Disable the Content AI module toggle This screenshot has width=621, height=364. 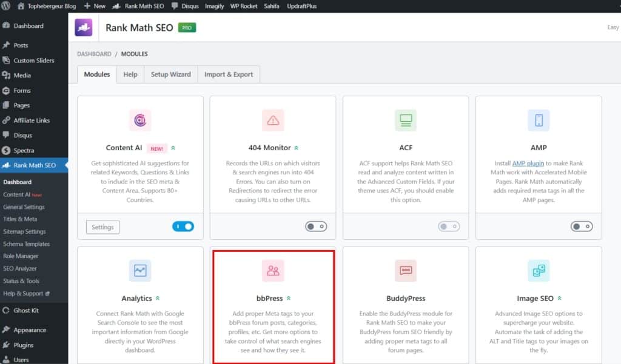click(183, 227)
